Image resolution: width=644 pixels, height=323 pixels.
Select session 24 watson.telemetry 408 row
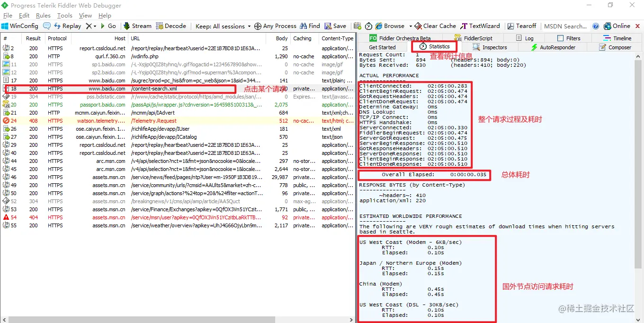[178, 121]
